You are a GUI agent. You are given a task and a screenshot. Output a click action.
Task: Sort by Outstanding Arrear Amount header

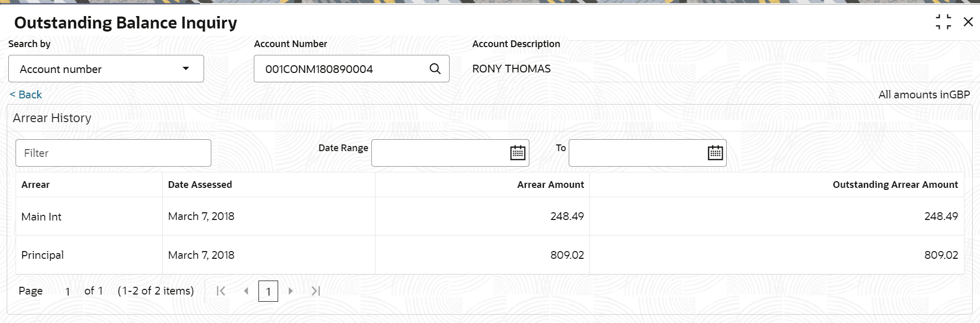pos(895,185)
